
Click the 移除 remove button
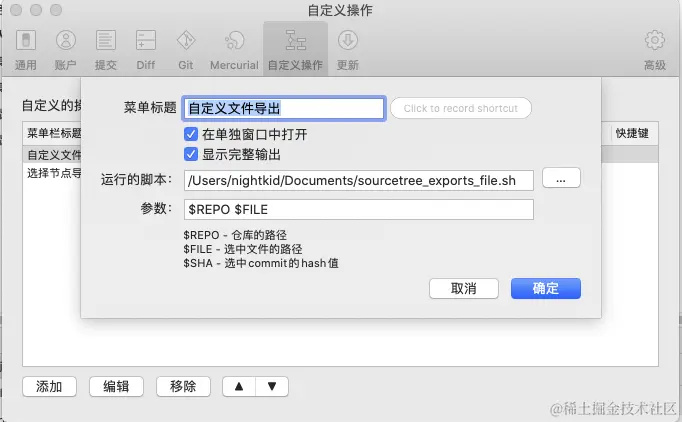point(183,386)
